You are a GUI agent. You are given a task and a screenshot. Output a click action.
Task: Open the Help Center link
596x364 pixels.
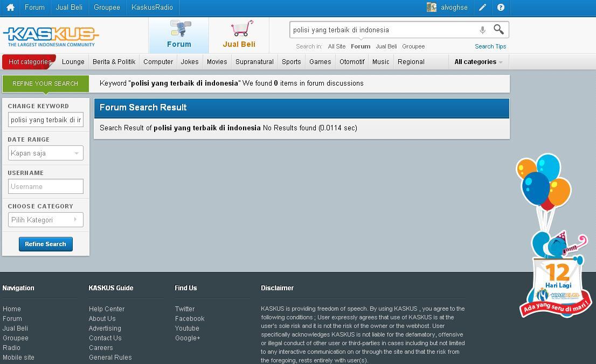[x=107, y=309]
